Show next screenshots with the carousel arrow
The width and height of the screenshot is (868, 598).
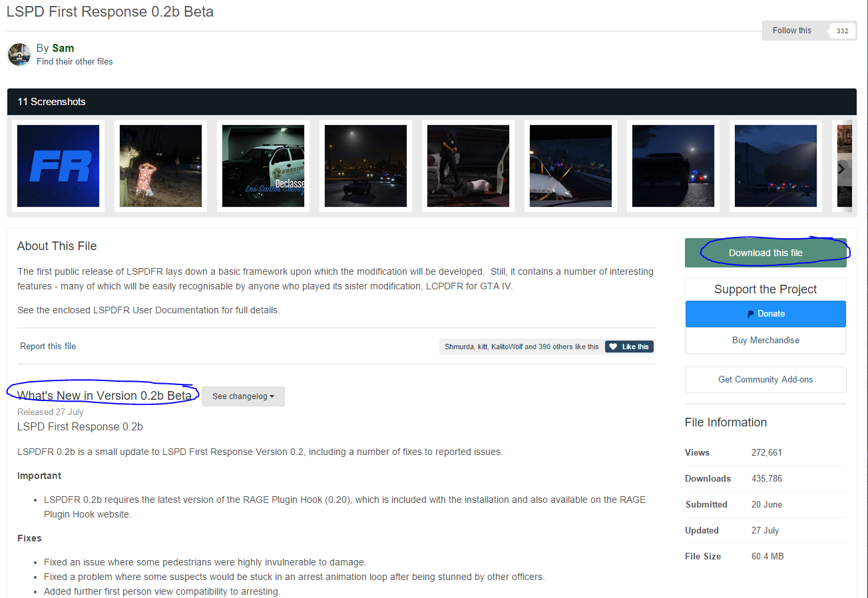click(x=841, y=169)
